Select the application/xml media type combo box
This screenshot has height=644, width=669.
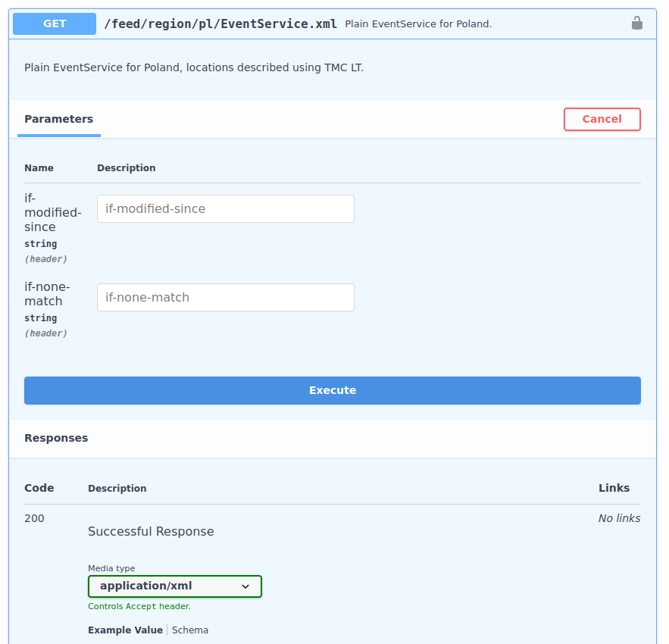point(174,586)
